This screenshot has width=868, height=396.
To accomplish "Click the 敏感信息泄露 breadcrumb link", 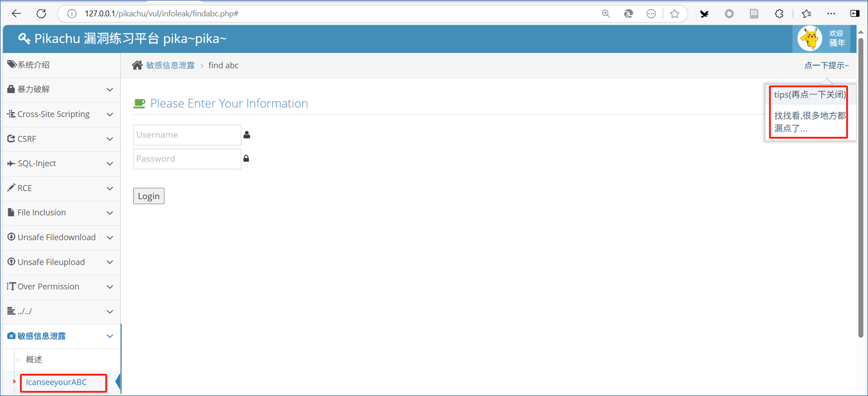I will (x=170, y=65).
